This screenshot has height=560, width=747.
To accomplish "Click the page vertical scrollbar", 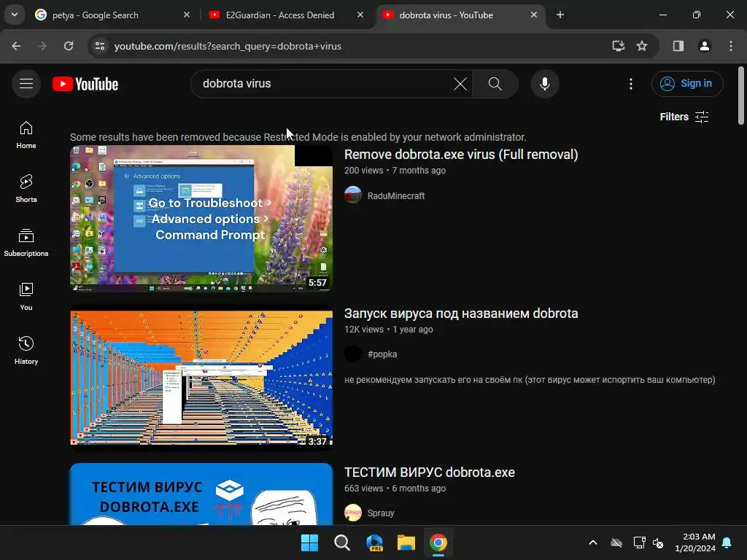I will pos(741,96).
